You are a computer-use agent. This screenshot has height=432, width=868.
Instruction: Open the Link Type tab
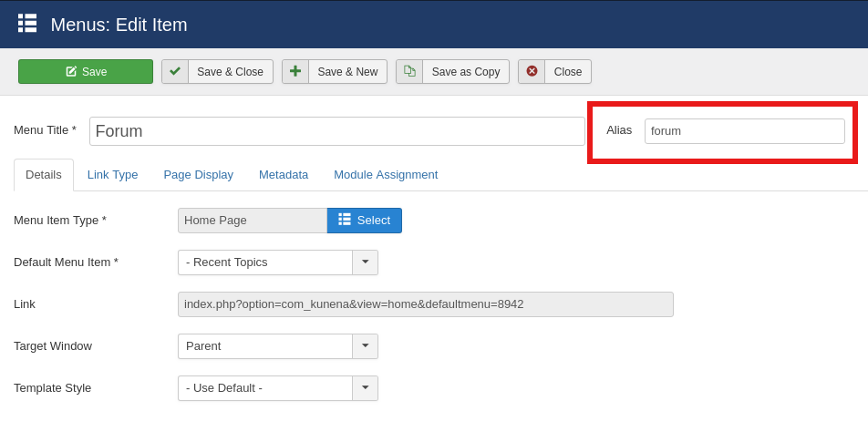pos(112,174)
